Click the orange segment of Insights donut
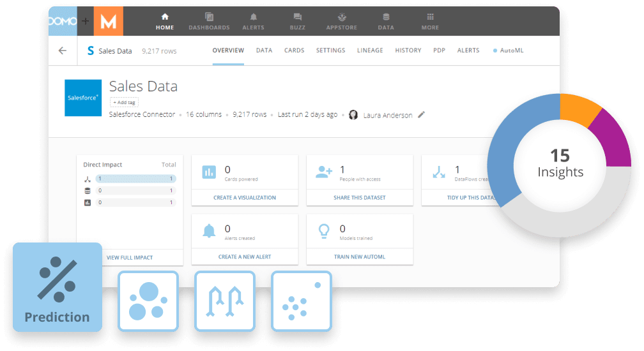 (x=578, y=109)
